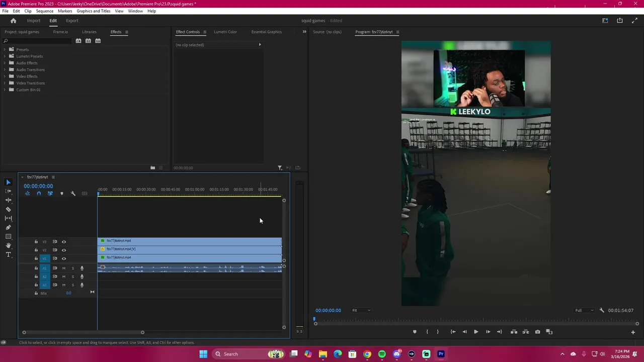Open the Graphics and Titles menu
This screenshot has height=362, width=644.
[x=93, y=11]
